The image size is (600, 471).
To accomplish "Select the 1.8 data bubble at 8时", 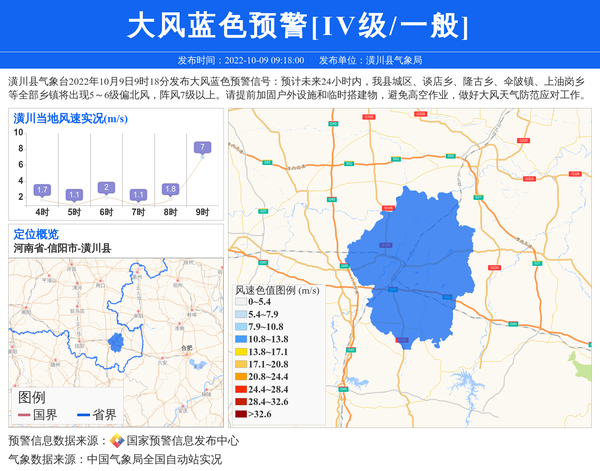I will (171, 189).
